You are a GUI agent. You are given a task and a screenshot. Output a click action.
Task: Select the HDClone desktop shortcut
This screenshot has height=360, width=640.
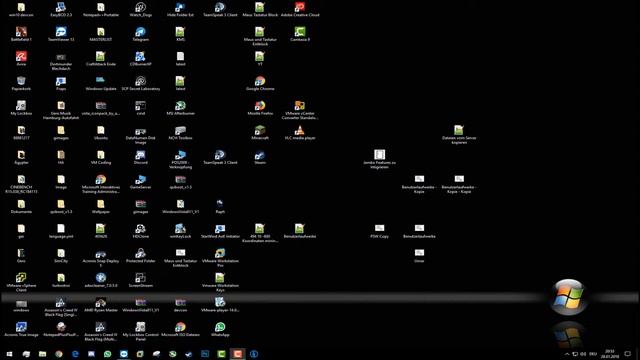pyautogui.click(x=140, y=231)
